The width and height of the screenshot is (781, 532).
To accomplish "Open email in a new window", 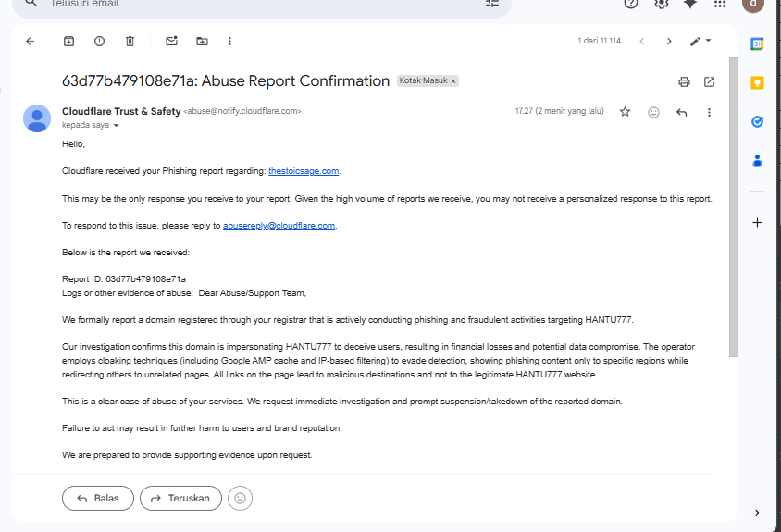I will (709, 81).
